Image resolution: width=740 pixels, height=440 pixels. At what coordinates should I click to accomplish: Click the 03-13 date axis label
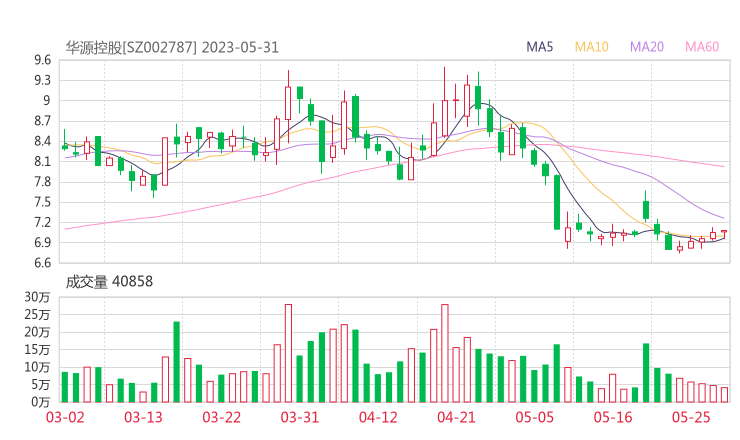pos(143,417)
